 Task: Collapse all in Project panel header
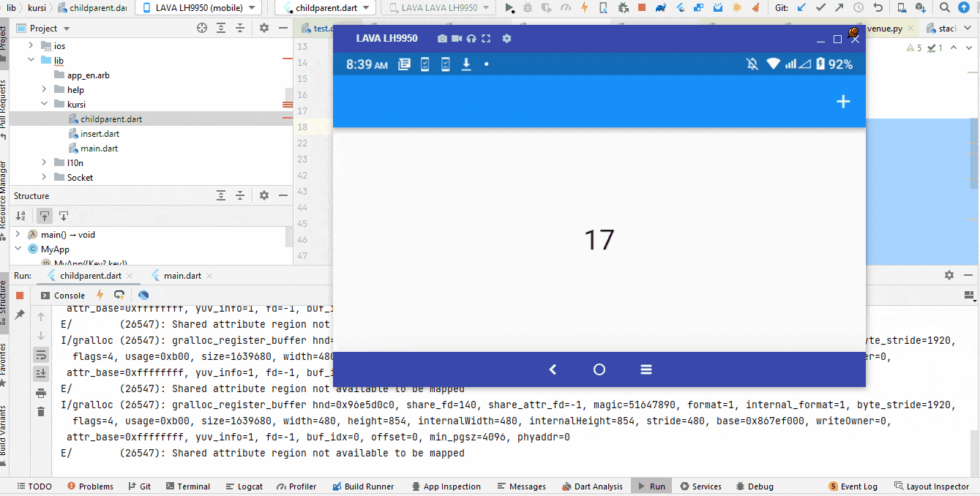[240, 29]
